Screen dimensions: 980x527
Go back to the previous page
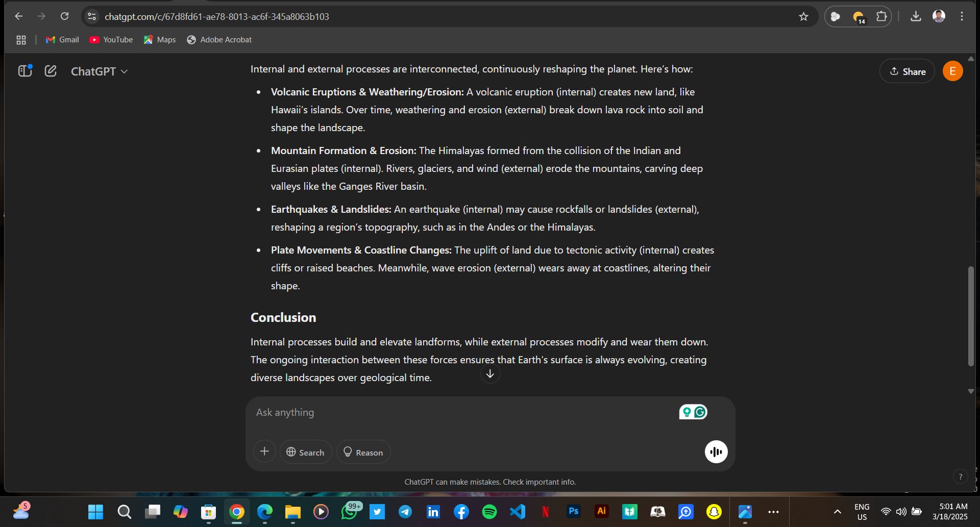(19, 16)
